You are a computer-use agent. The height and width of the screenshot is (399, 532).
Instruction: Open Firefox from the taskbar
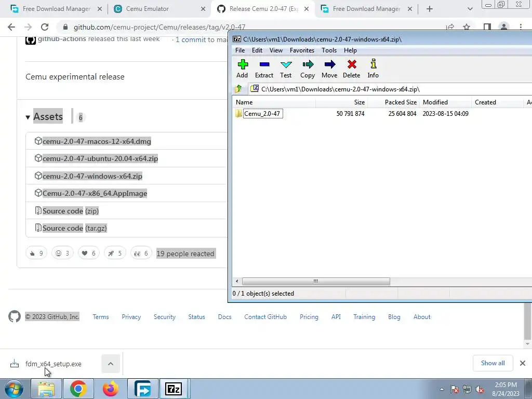[x=111, y=389]
